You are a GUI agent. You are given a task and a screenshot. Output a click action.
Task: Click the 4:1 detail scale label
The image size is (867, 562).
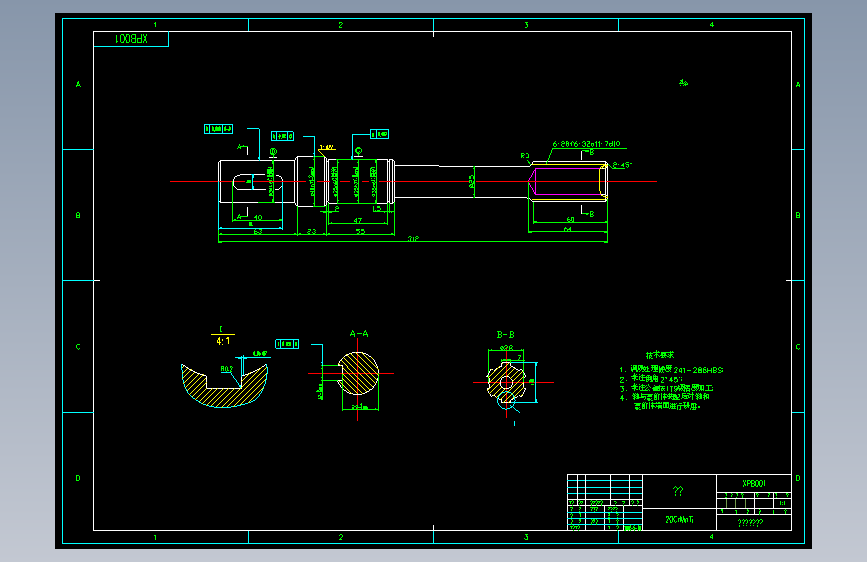223,341
